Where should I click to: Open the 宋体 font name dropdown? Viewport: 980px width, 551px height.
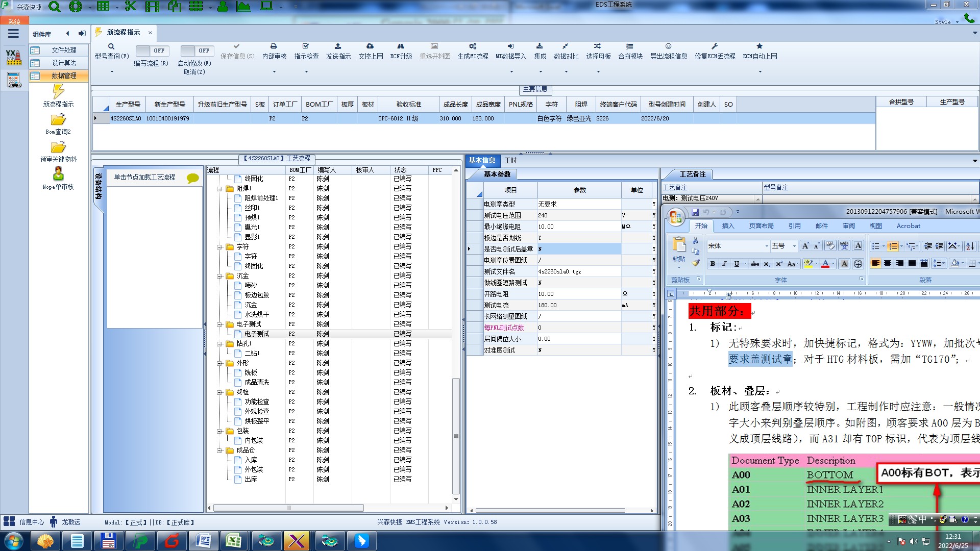tap(767, 246)
